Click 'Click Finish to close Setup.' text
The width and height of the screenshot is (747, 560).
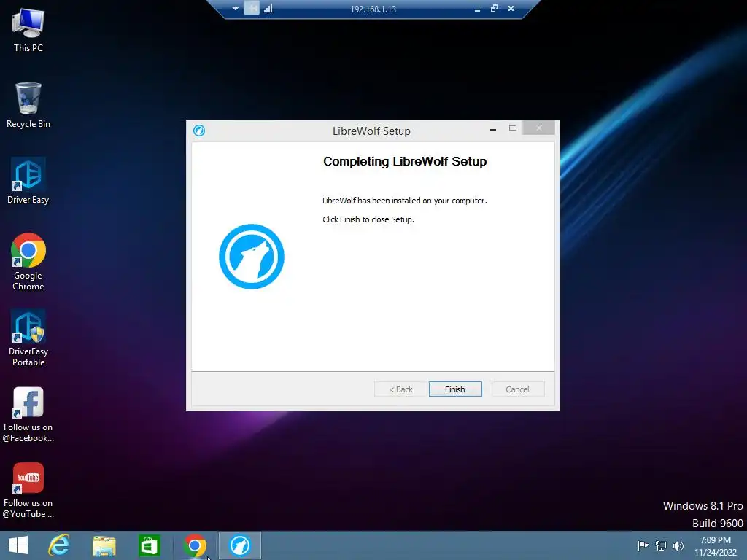tap(368, 219)
